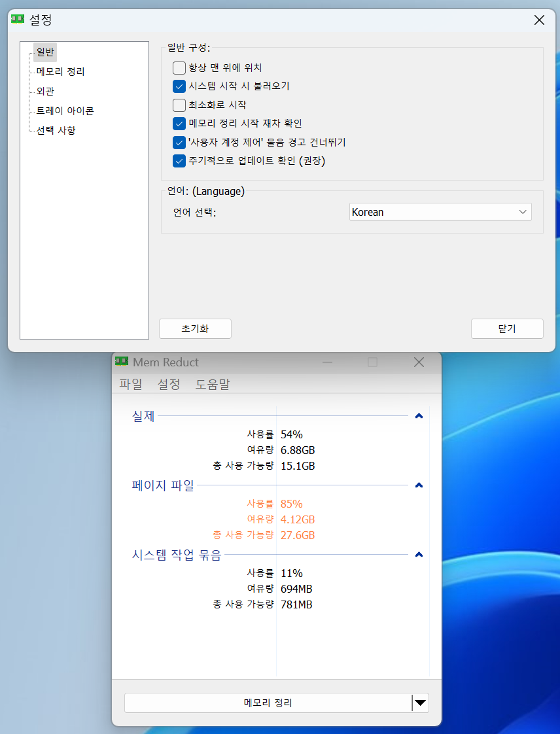Click the 27.6GB page file total value
560x734 pixels.
(298, 535)
